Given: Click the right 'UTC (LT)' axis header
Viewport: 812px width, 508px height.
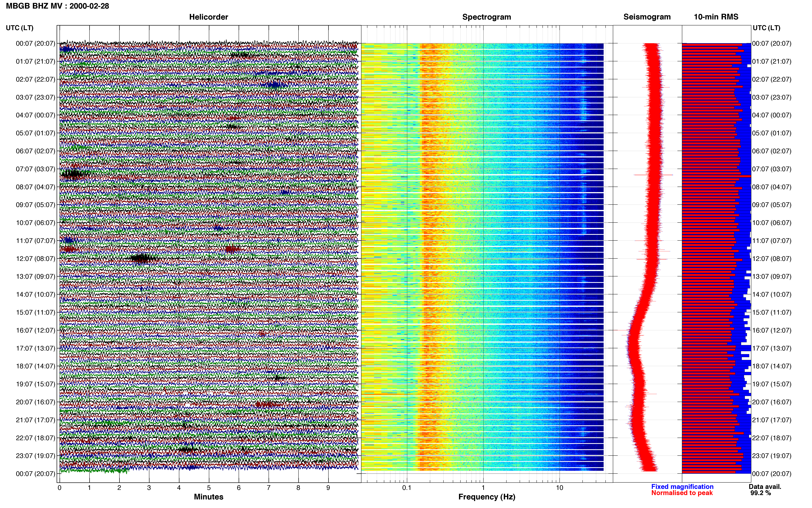Looking at the screenshot, I should [766, 28].
